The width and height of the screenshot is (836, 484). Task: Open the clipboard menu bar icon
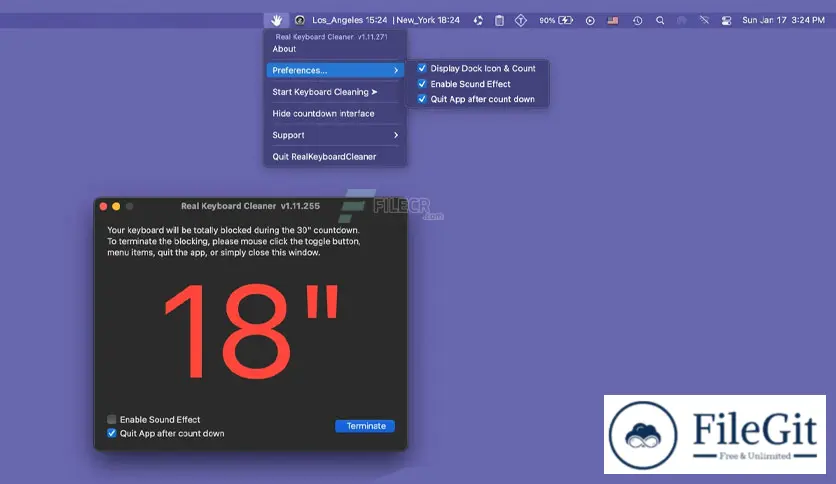(499, 20)
